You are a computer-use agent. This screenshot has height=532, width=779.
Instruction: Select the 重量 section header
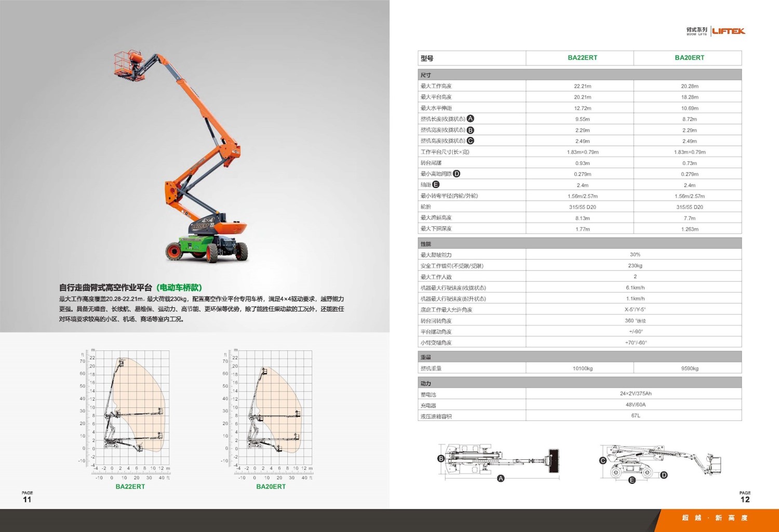580,357
